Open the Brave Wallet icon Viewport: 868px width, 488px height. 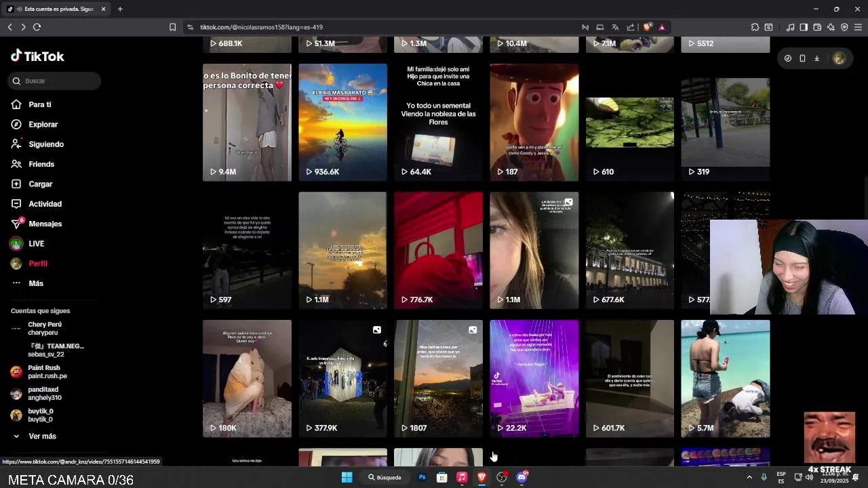click(x=817, y=27)
